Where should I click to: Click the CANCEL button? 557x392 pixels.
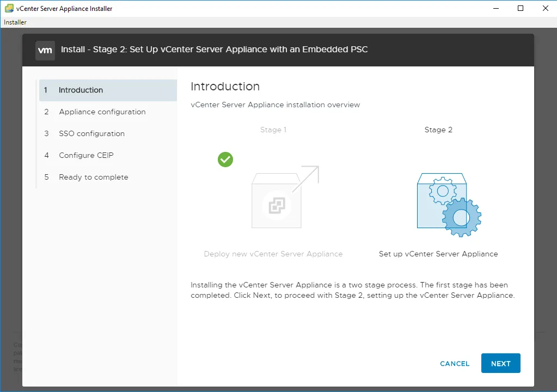[455, 364]
